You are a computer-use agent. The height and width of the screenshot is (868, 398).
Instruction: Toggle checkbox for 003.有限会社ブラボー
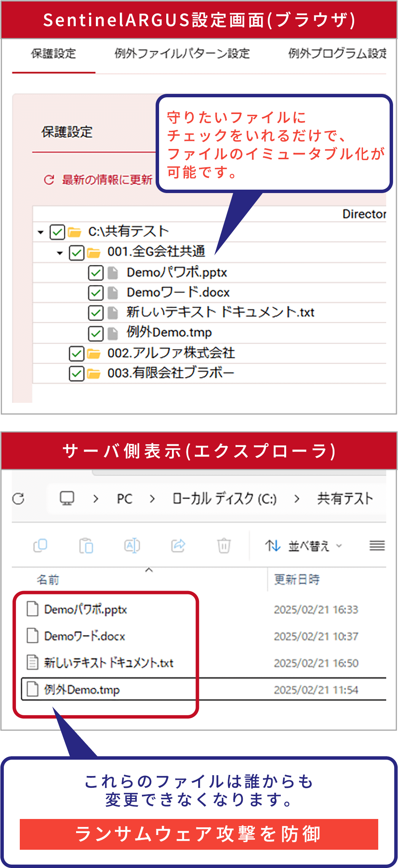point(76,374)
